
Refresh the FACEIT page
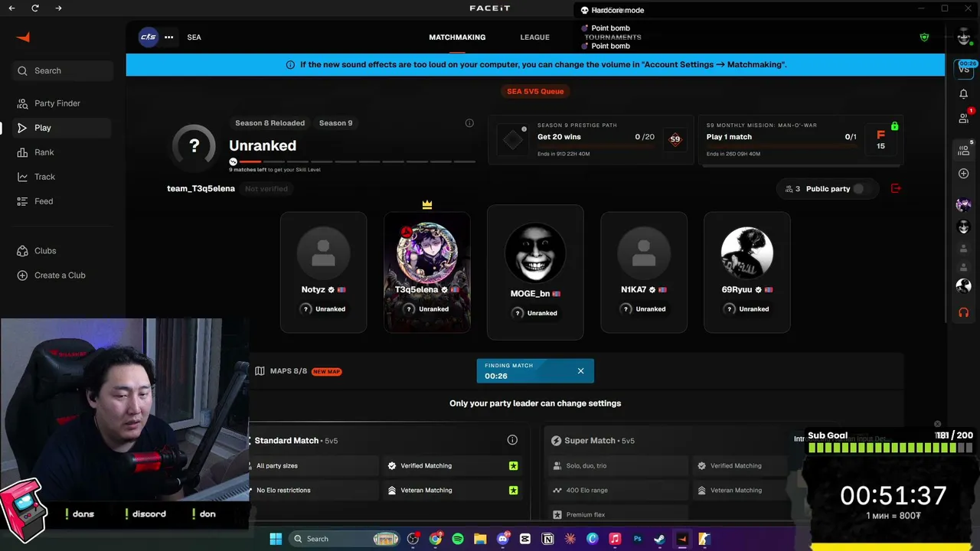point(35,8)
